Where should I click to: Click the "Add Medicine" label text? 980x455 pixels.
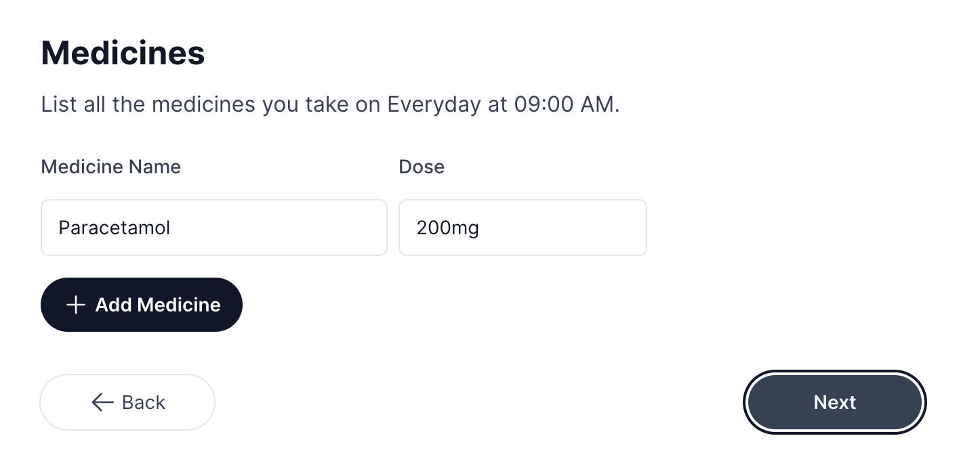point(158,305)
